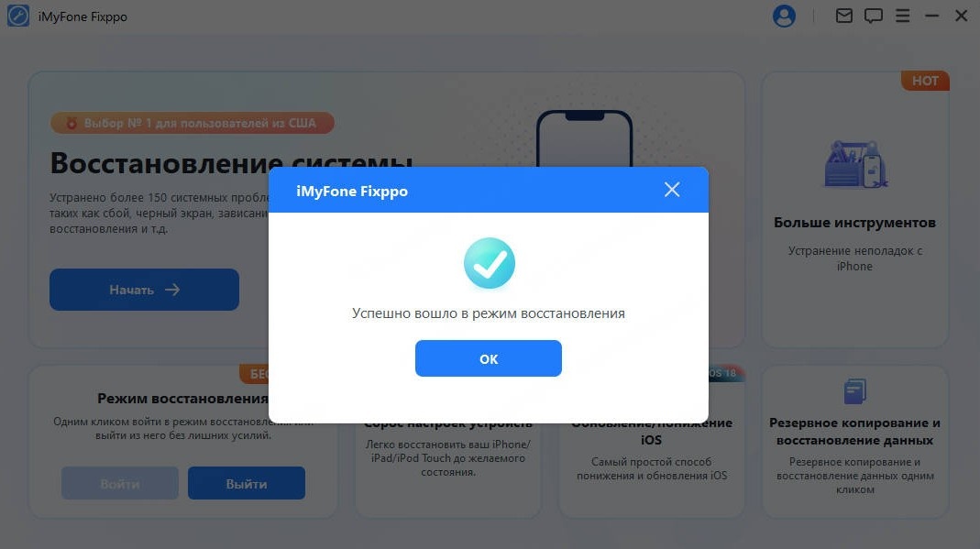Click the phone illustration in repair card
Image resolution: width=980 pixels, height=549 pixels.
coord(584,138)
